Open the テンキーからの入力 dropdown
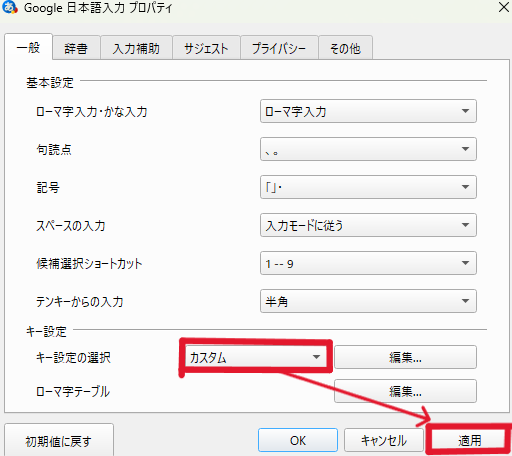Viewport: 512px width, 456px height. 368,301
